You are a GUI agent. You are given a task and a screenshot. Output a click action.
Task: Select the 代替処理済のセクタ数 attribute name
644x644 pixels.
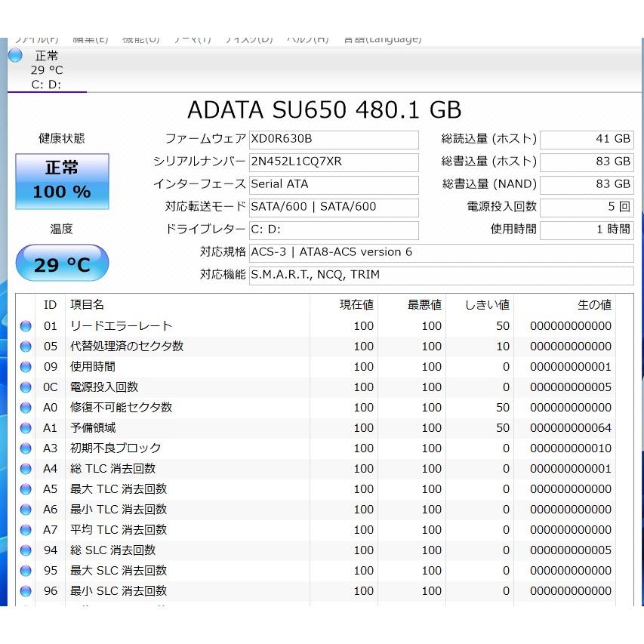tap(127, 347)
